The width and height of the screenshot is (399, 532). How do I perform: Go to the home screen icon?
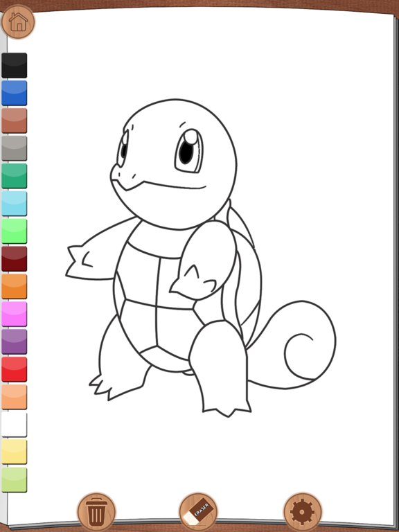18,21
